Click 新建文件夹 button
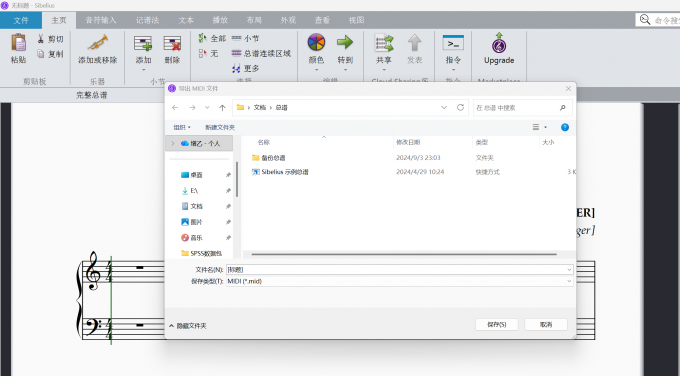Screen dimensions: 680x376 (x=220, y=127)
